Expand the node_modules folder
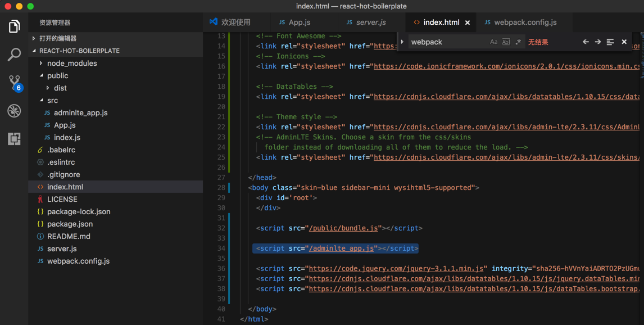This screenshot has height=325, width=644. [x=71, y=64]
